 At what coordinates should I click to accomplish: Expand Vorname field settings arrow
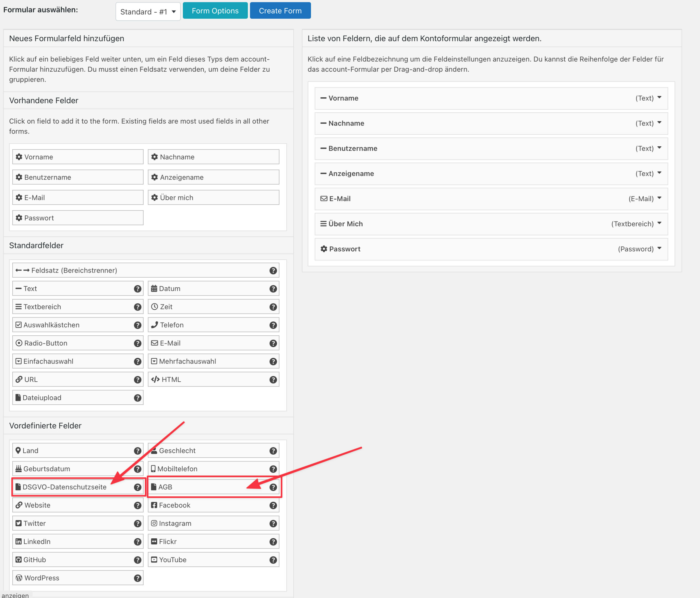(660, 98)
